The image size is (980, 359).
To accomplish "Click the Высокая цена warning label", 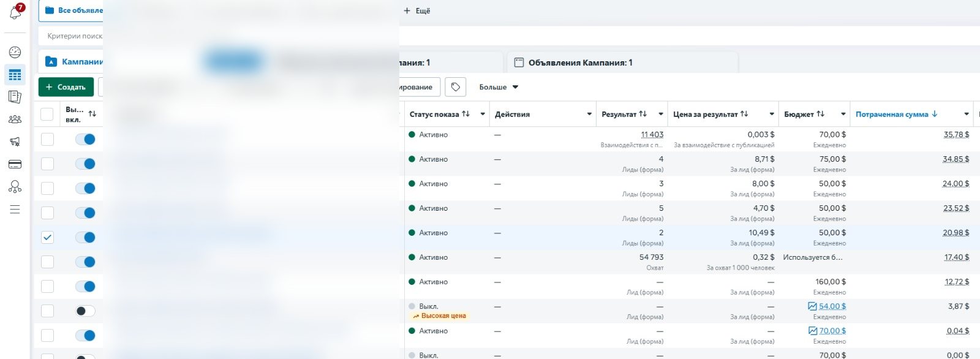I will tap(439, 316).
